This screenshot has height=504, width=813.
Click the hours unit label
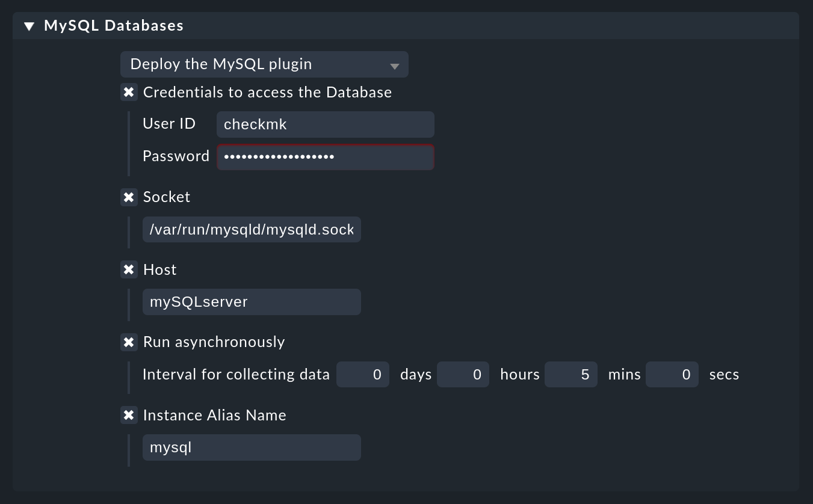[x=520, y=375]
